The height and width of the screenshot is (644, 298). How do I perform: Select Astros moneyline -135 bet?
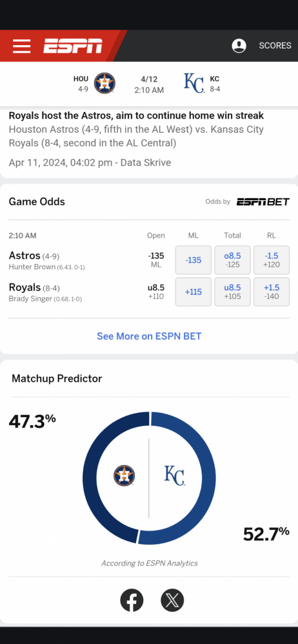[x=194, y=260]
